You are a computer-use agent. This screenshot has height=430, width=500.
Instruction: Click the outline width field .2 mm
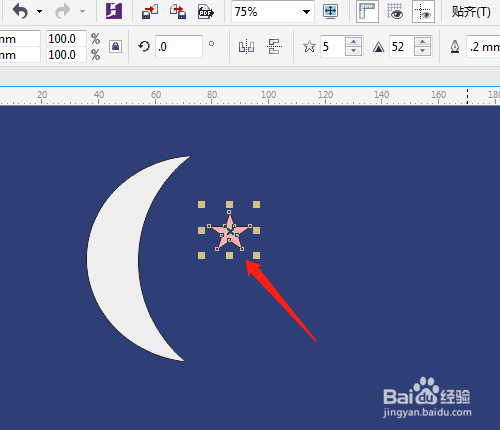tap(483, 47)
